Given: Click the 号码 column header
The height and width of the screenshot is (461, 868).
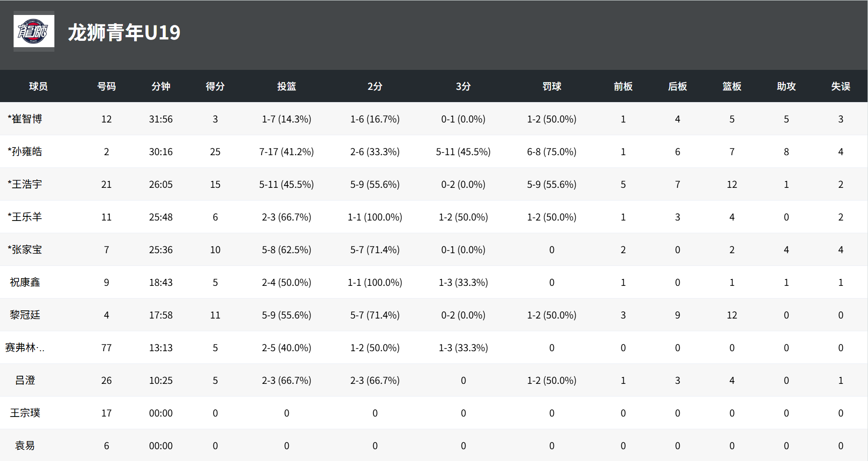Looking at the screenshot, I should point(107,86).
